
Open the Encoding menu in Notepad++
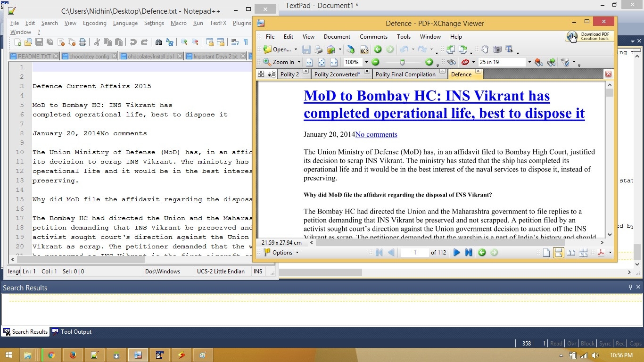click(x=95, y=23)
